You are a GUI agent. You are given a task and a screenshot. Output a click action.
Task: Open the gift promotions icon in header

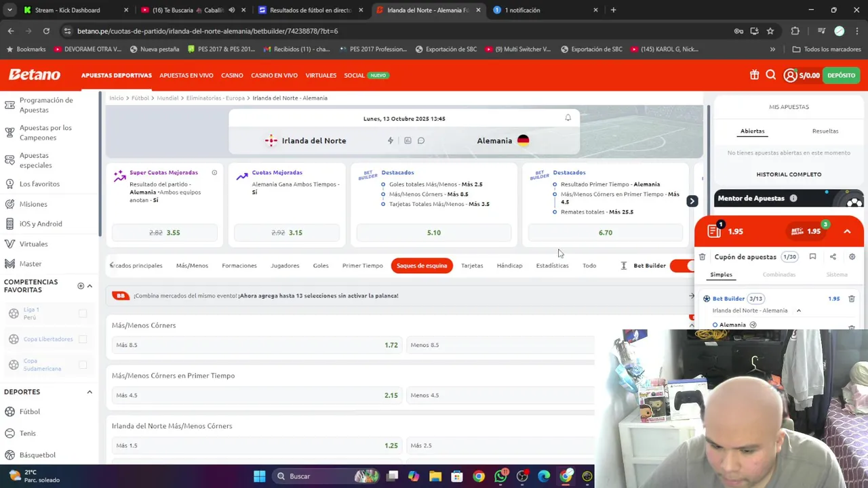click(x=754, y=75)
